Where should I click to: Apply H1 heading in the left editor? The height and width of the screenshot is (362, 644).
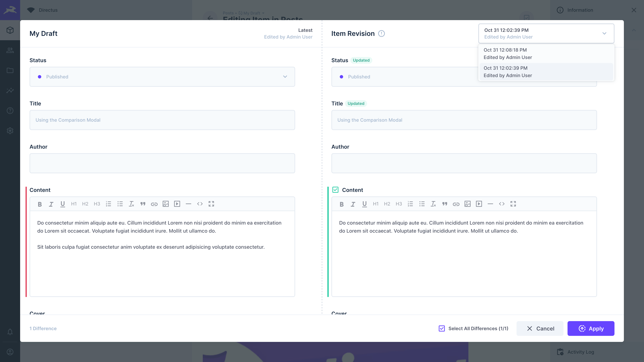point(74,204)
